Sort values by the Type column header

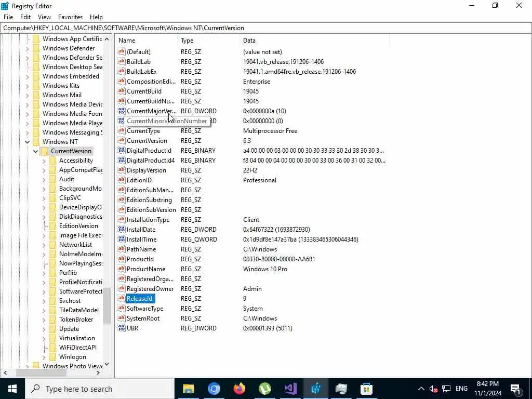[x=209, y=41]
